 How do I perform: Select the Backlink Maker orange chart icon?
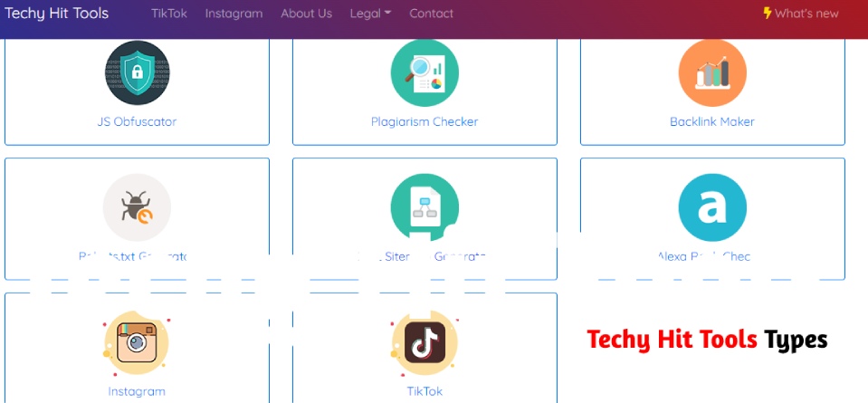tap(712, 73)
